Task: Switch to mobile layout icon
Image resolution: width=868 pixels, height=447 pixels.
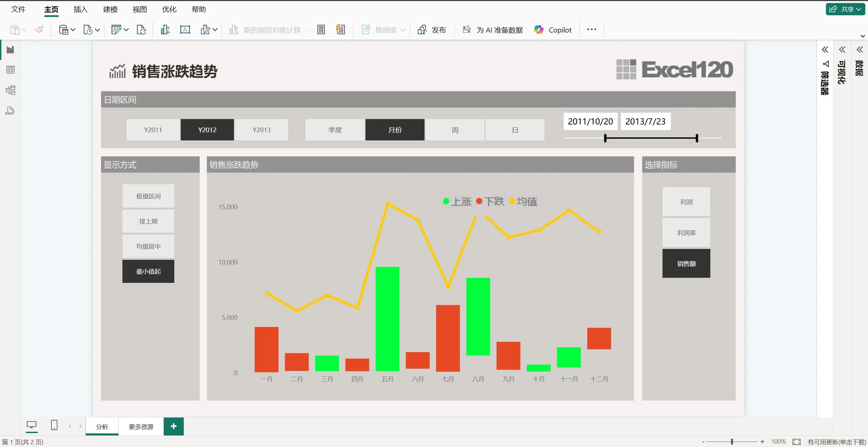Action: pos(54,425)
